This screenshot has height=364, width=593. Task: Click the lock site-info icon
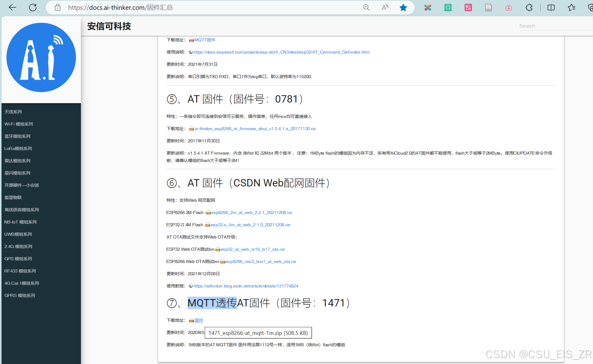[x=58, y=7]
